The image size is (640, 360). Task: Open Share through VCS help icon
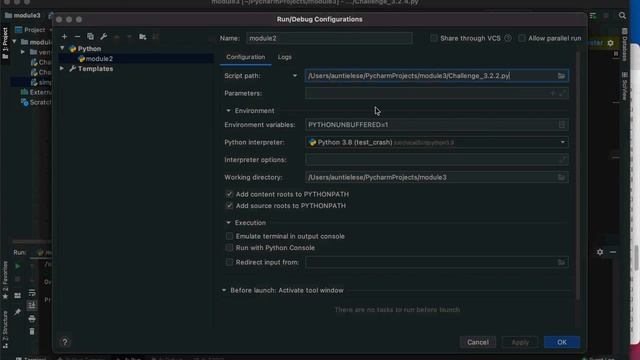click(x=508, y=38)
